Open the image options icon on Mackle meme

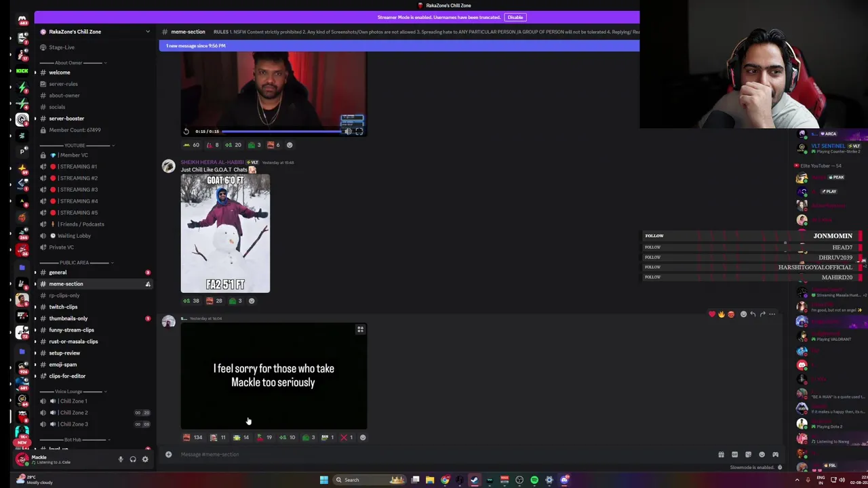(360, 329)
